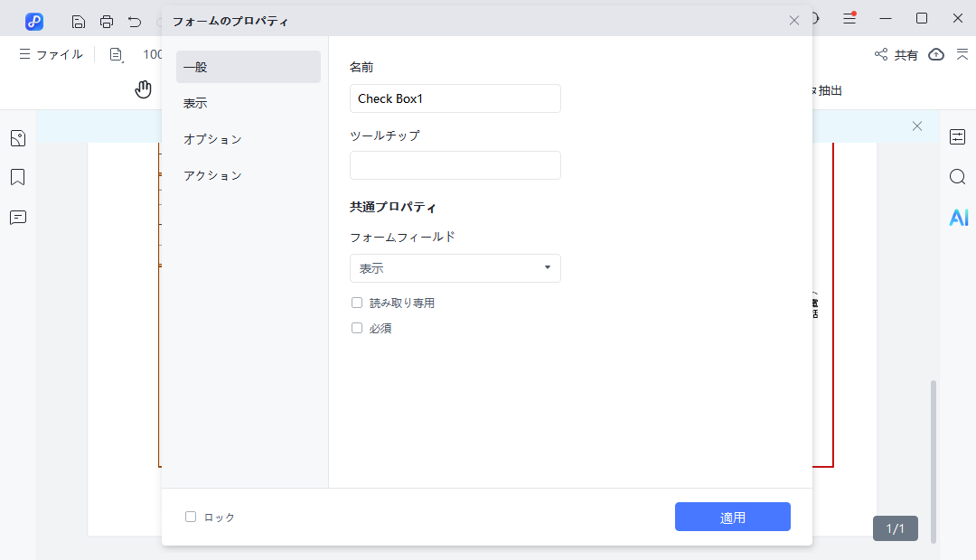Enable the 読み取り専用 checkbox
Viewport: 976px width, 560px height.
357,302
